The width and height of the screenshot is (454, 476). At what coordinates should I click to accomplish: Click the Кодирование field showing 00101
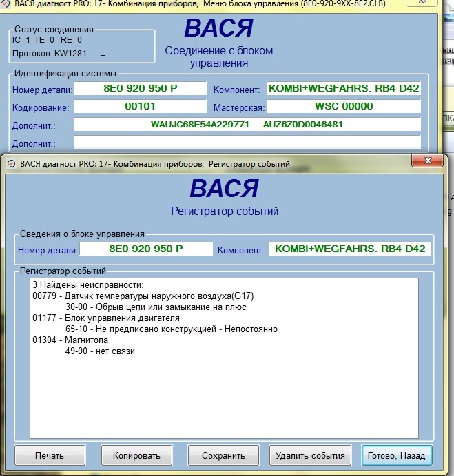pyautogui.click(x=141, y=106)
